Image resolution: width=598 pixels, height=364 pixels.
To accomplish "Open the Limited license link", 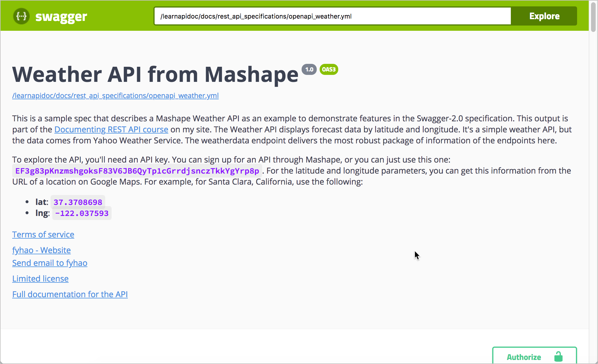I will click(40, 279).
